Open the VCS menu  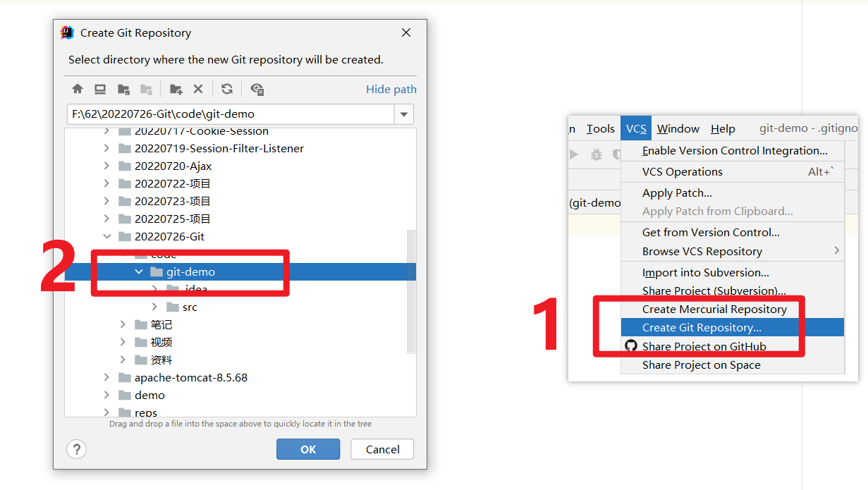pos(636,128)
